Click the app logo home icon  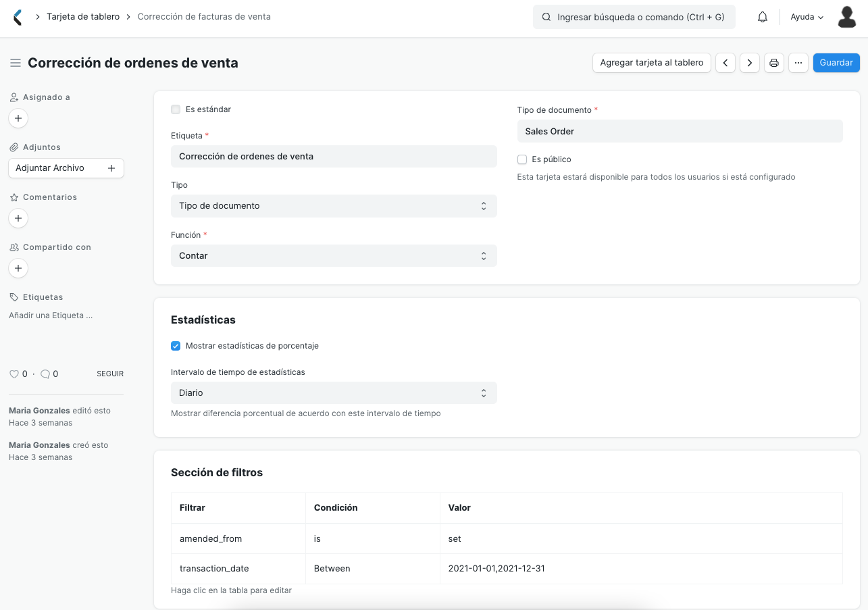tap(18, 17)
